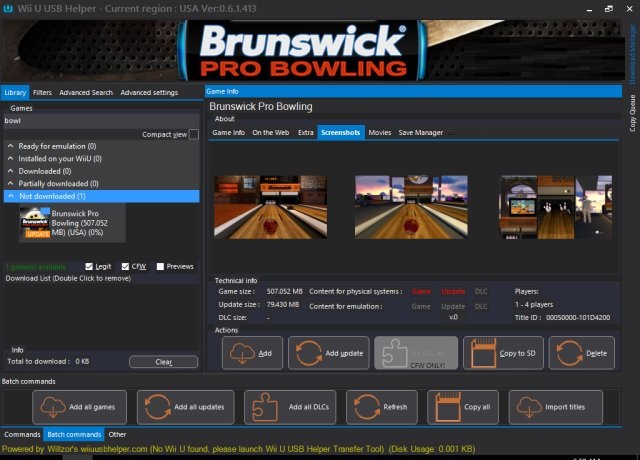
Task: Open the Movies tab
Action: (x=380, y=133)
